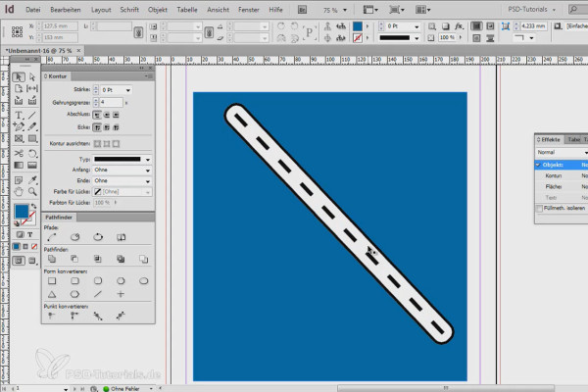
Task: Open the Layout menu
Action: click(x=101, y=10)
